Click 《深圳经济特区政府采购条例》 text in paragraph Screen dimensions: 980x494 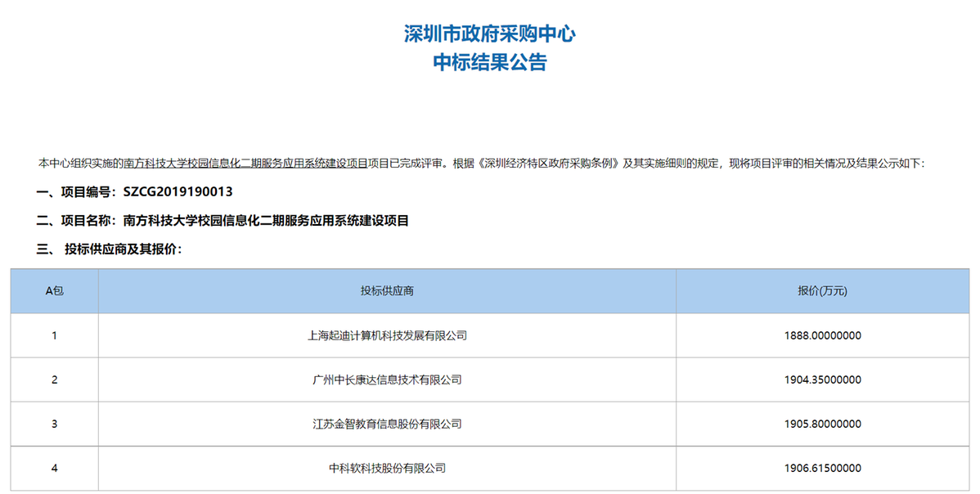(x=548, y=164)
